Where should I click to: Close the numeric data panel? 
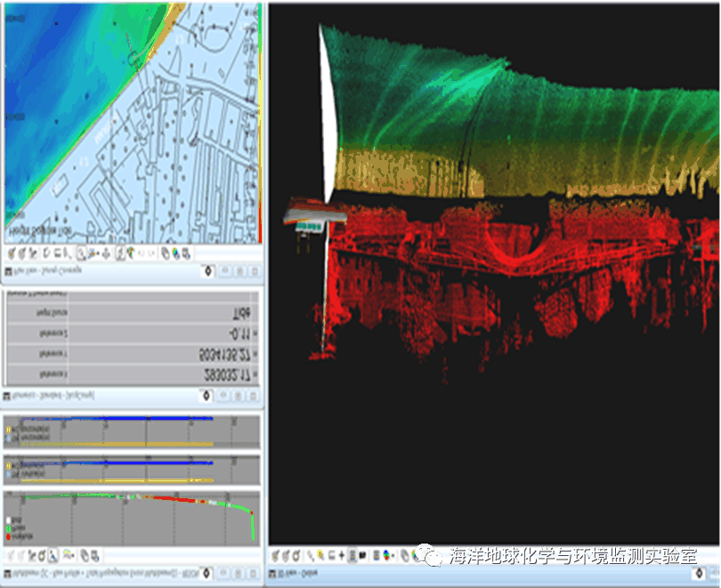[x=255, y=395]
